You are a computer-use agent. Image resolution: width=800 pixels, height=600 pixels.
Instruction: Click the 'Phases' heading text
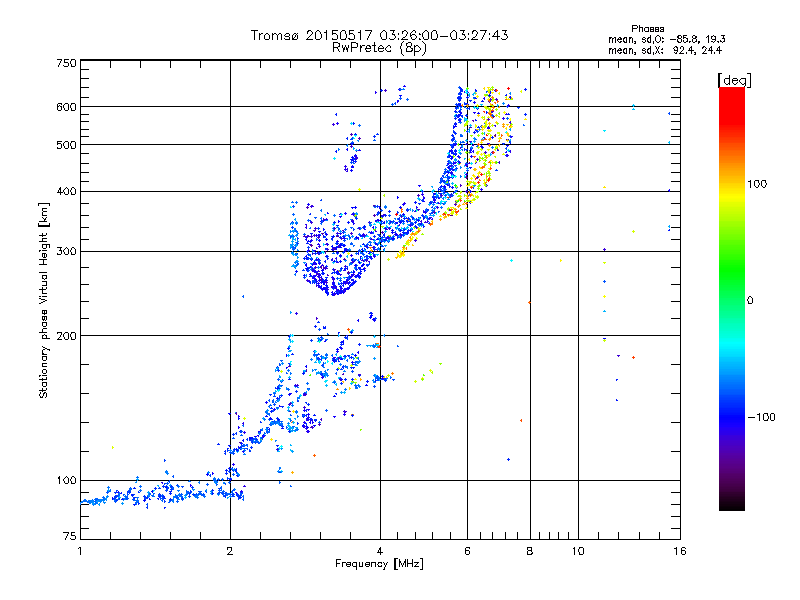647,29
